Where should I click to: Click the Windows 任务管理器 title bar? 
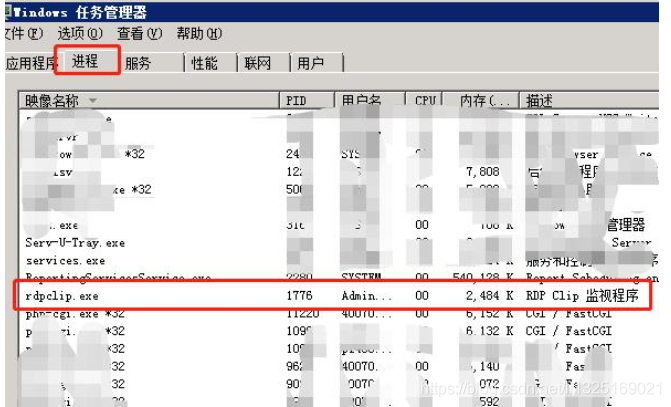[x=332, y=12]
